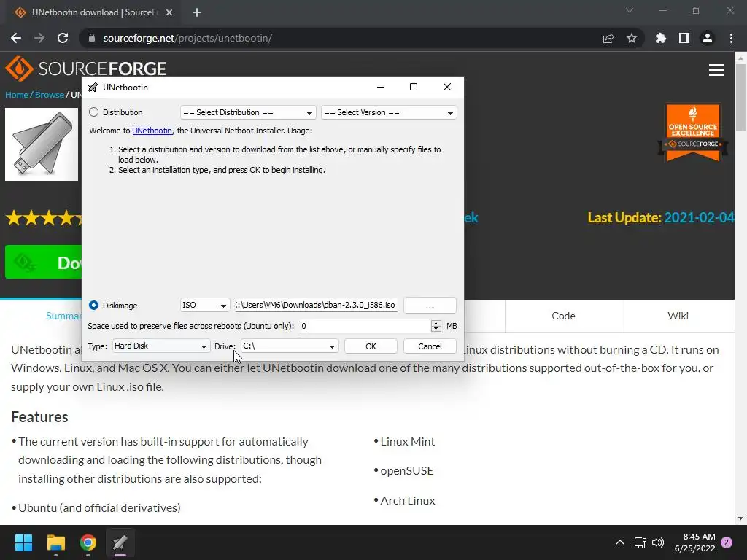
Task: Select the Distribution radio button
Action: pyautogui.click(x=94, y=112)
